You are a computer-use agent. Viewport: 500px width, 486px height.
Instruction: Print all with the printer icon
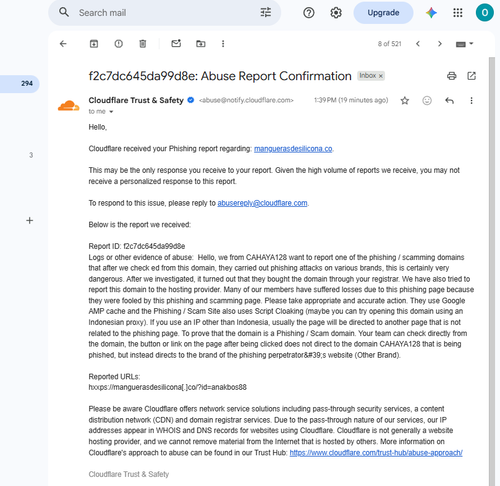(x=451, y=76)
